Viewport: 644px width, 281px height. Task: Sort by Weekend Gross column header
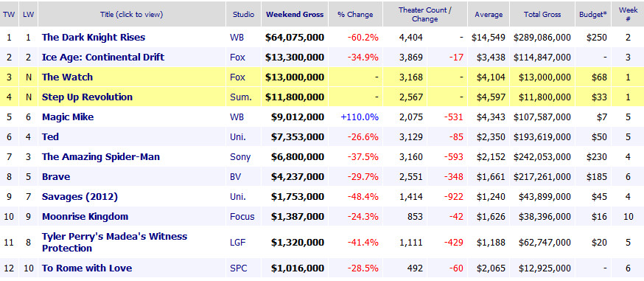[295, 14]
